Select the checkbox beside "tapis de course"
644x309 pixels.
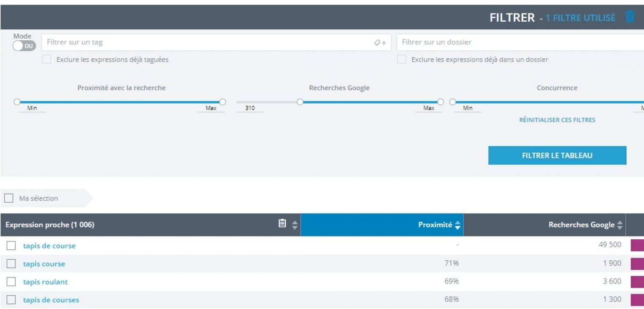pyautogui.click(x=11, y=246)
